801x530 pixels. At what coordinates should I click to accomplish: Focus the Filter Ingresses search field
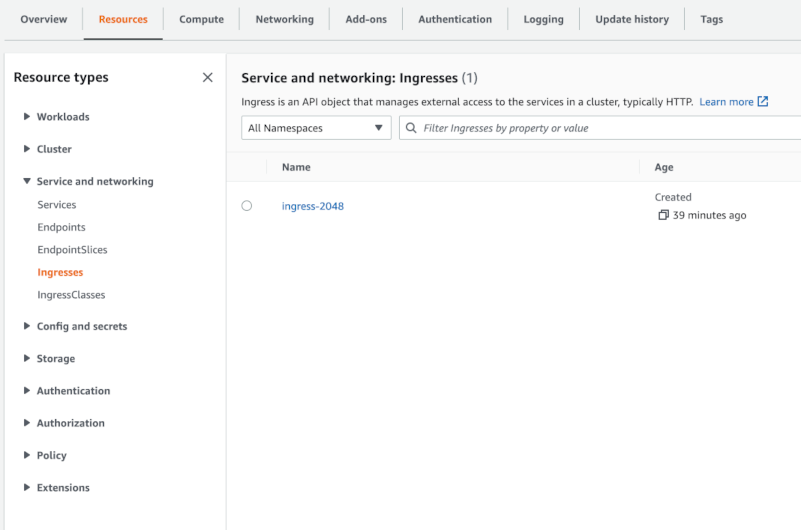coord(600,128)
